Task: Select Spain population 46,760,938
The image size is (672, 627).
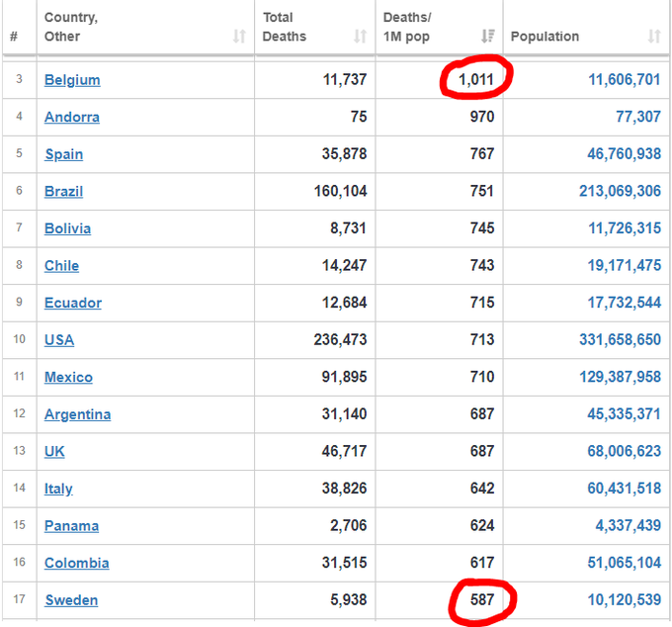Action: click(x=624, y=154)
